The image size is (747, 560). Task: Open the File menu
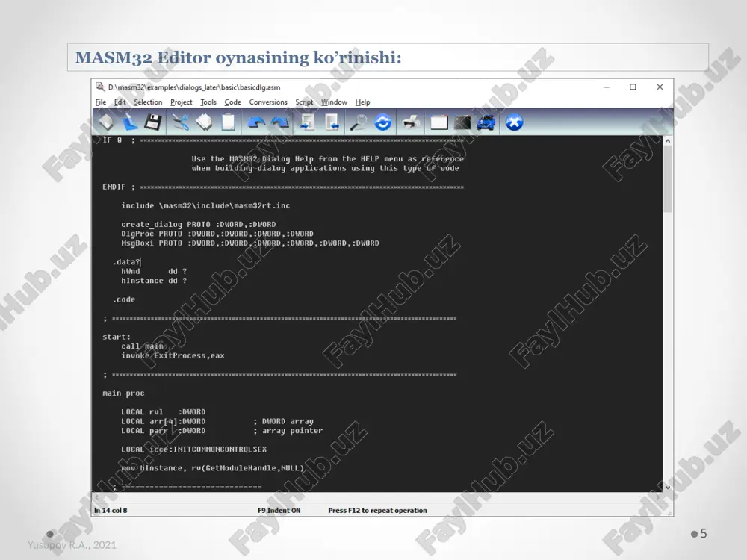[101, 102]
